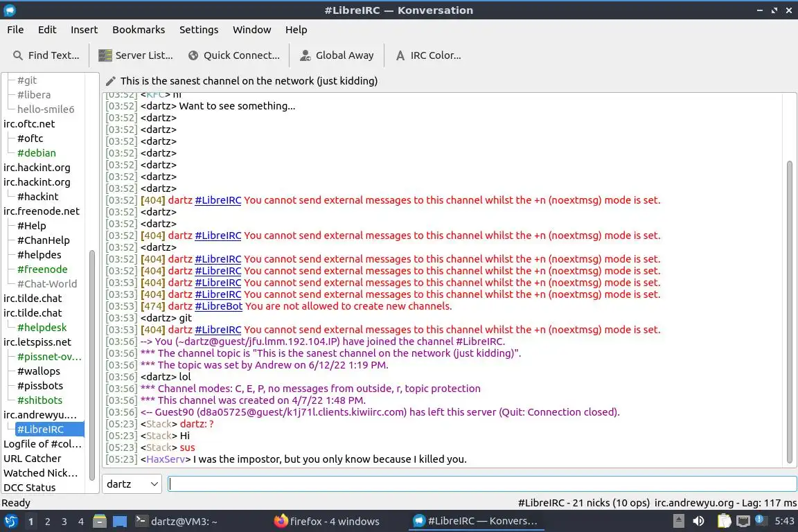The height and width of the screenshot is (532, 798).
Task: Click the notification tray icon with the blue badge
Action: (x=760, y=520)
